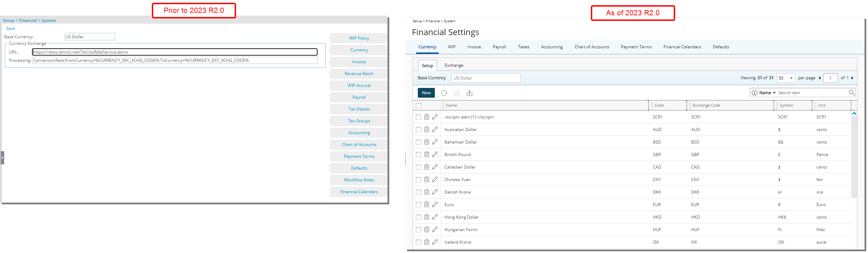Click the currency exchange URL field
Screen dimensions: 868x253
(x=175, y=52)
